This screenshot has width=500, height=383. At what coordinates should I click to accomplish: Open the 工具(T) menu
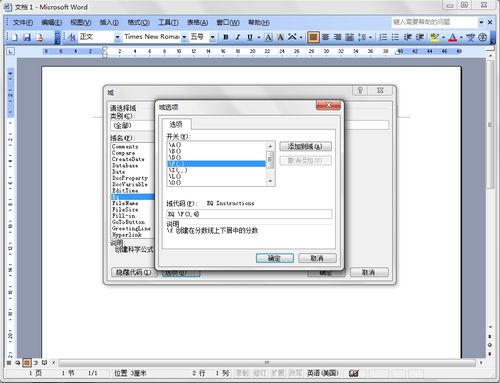[x=168, y=22]
